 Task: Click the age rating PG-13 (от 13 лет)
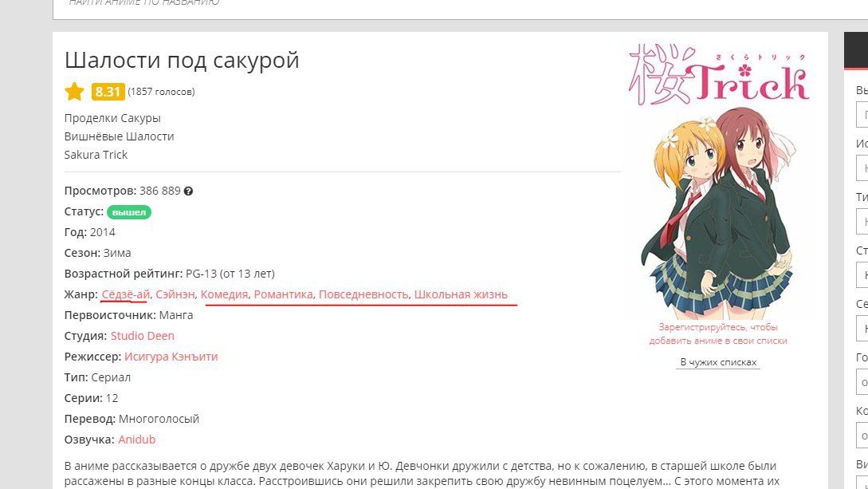pos(230,274)
